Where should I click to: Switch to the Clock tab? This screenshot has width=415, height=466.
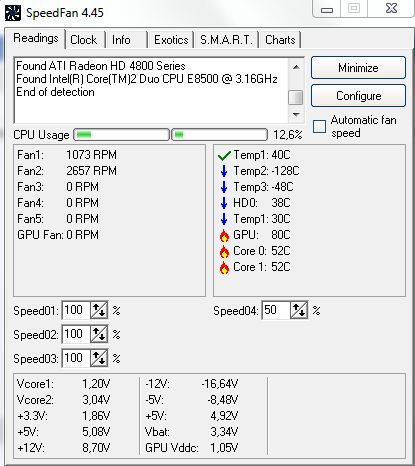84,40
